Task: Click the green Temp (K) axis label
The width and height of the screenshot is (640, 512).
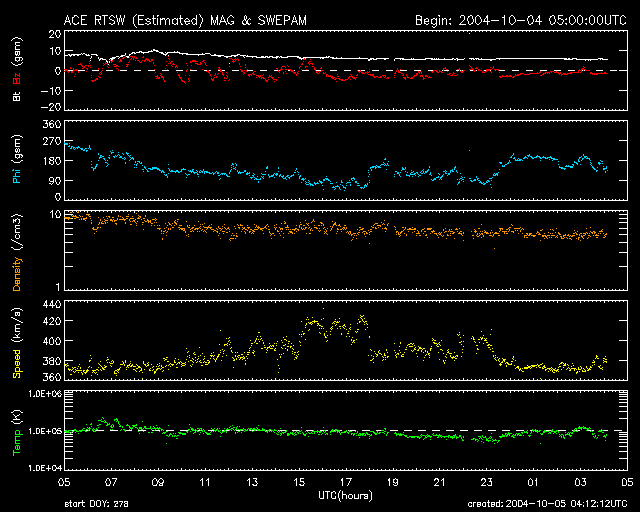Action: pyautogui.click(x=17, y=430)
